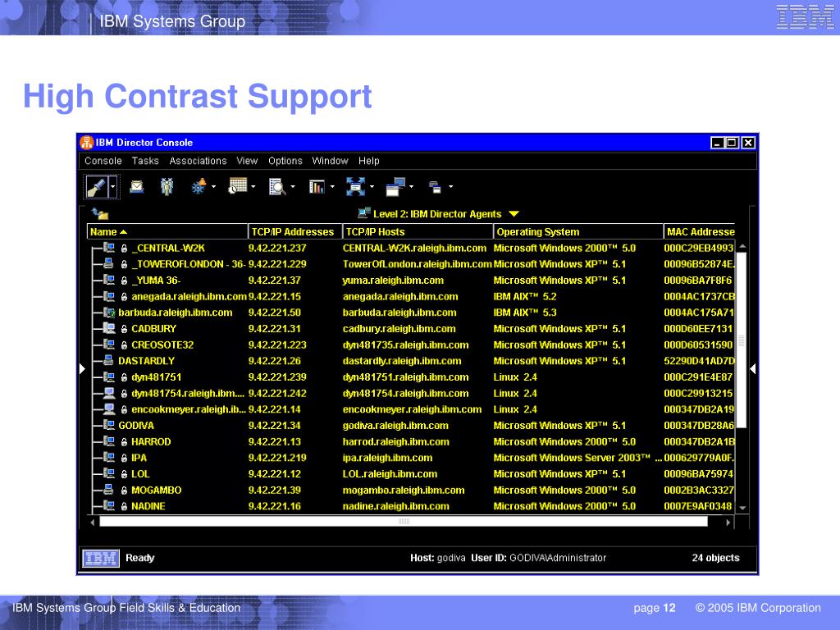Screen dimensions: 840x630
Task: Click the lock icon beside CADBURY
Action: pos(124,329)
